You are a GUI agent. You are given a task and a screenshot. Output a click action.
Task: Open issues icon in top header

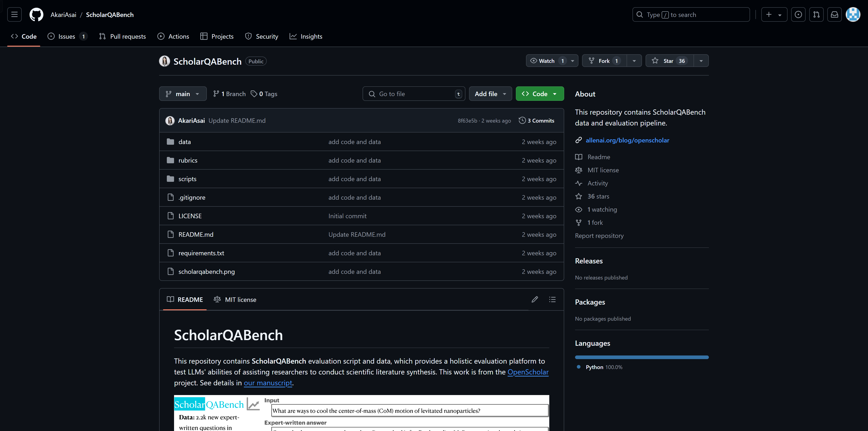tap(798, 14)
